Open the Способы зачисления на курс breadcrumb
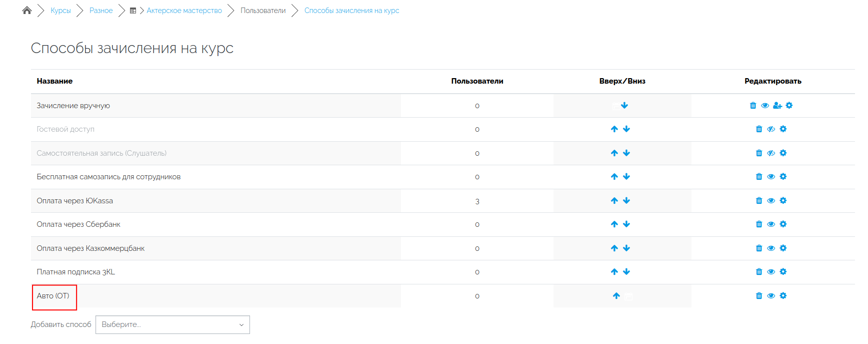Image resolution: width=868 pixels, height=344 pixels. pos(351,11)
